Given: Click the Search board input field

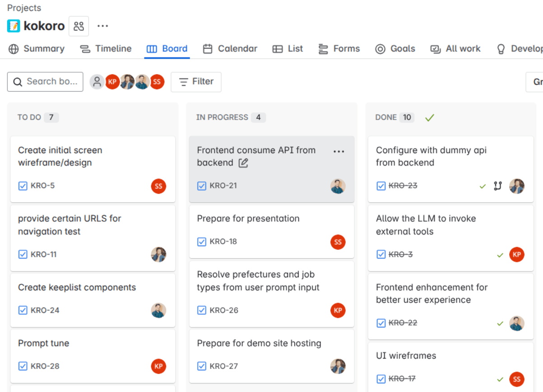Looking at the screenshot, I should pyautogui.click(x=45, y=82).
